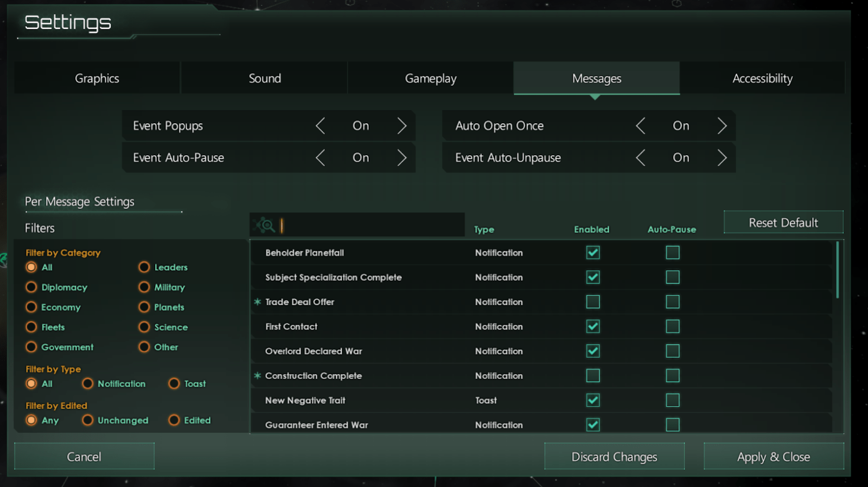Check Auto-Pause for Trade Deal Offer
Viewport: 868px width, 487px height.
(x=673, y=302)
